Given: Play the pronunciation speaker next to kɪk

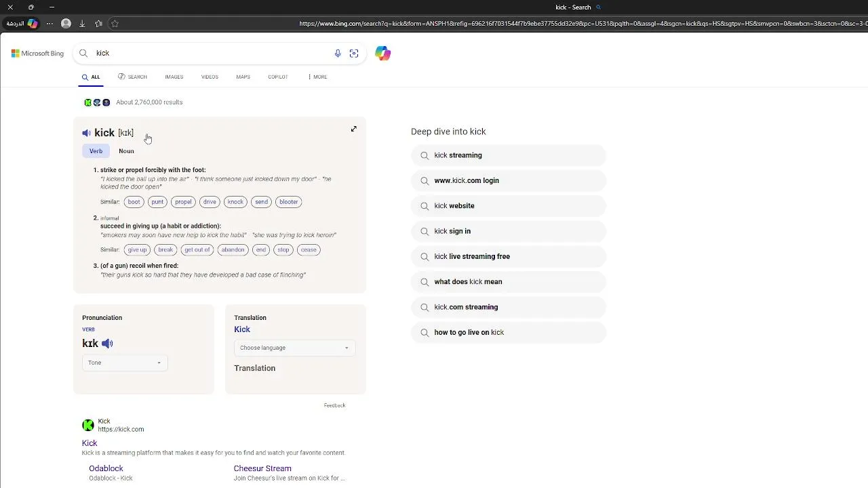Looking at the screenshot, I should click(x=107, y=344).
